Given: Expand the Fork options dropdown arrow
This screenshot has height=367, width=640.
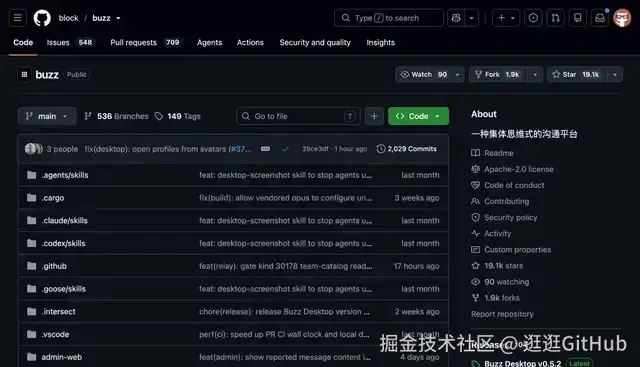Looking at the screenshot, I should click(535, 75).
